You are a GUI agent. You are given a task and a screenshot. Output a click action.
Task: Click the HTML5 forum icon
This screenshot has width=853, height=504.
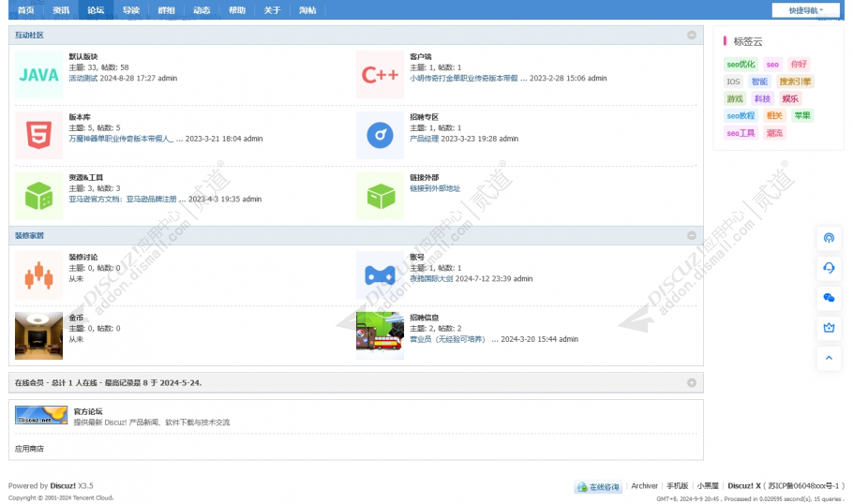coord(38,135)
